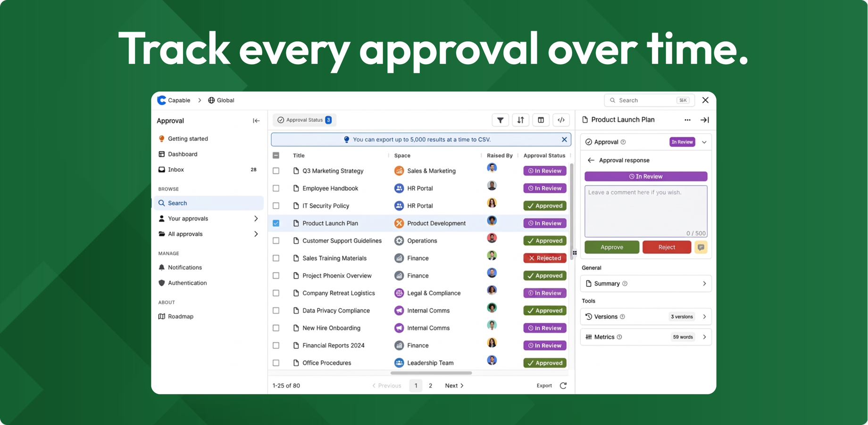Click the info icon next to Summary
This screenshot has height=425, width=868.
pyautogui.click(x=625, y=284)
